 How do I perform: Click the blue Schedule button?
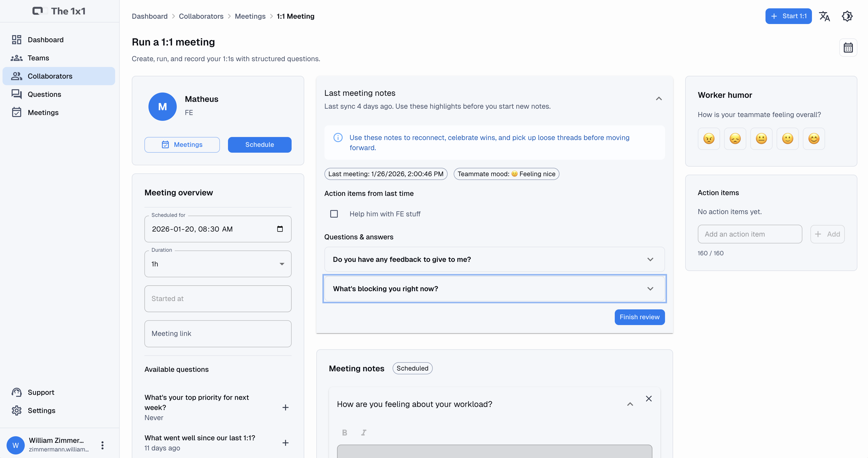260,145
